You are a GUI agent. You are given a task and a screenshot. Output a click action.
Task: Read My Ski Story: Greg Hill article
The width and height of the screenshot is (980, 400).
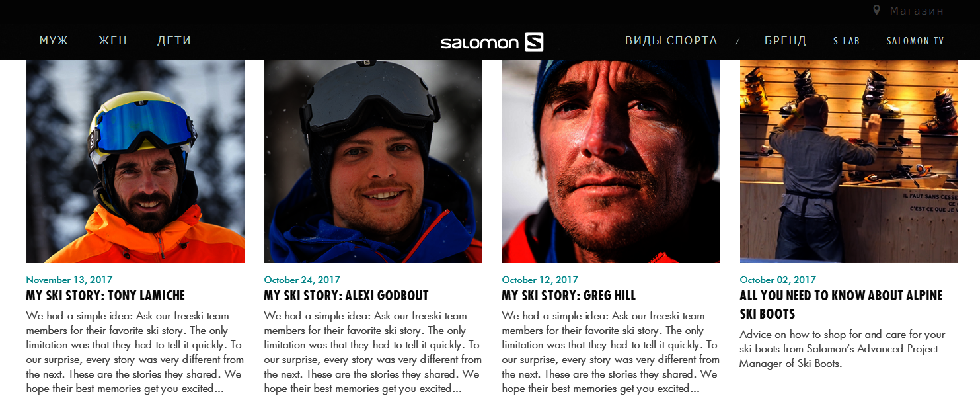click(568, 296)
